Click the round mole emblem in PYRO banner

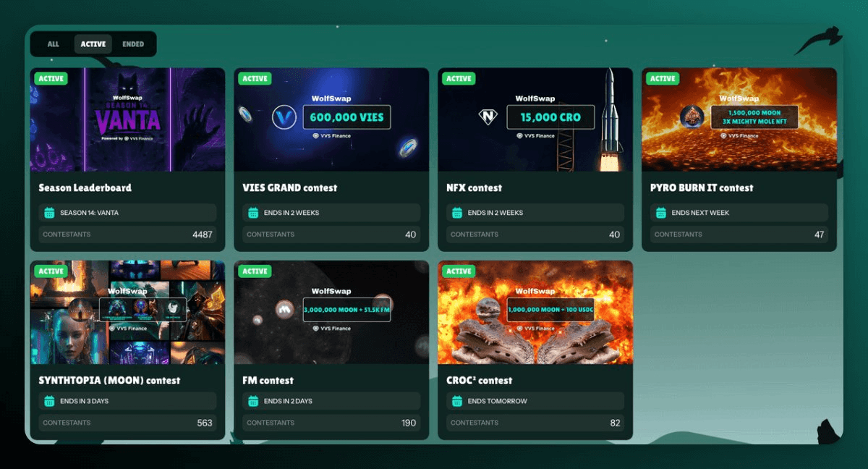[x=692, y=117]
